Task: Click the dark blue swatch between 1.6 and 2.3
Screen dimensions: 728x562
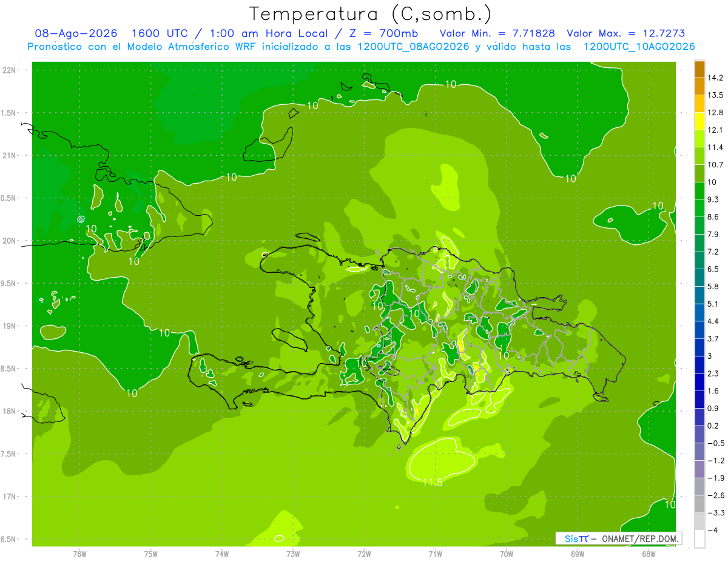Action: tap(699, 382)
